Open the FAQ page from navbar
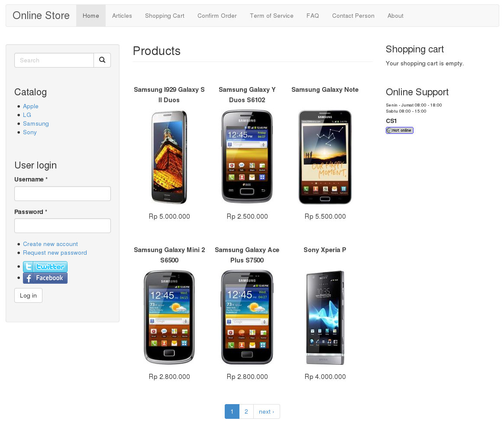The image size is (504, 434). tap(313, 16)
